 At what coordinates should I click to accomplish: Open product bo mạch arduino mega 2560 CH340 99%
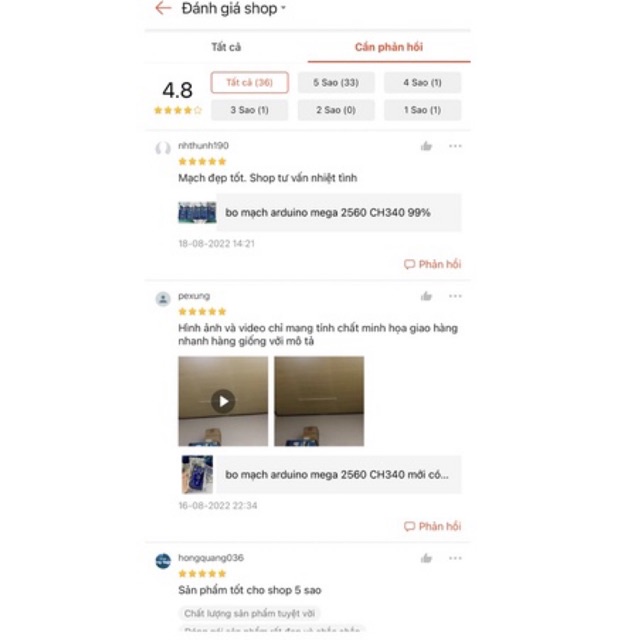(320, 213)
